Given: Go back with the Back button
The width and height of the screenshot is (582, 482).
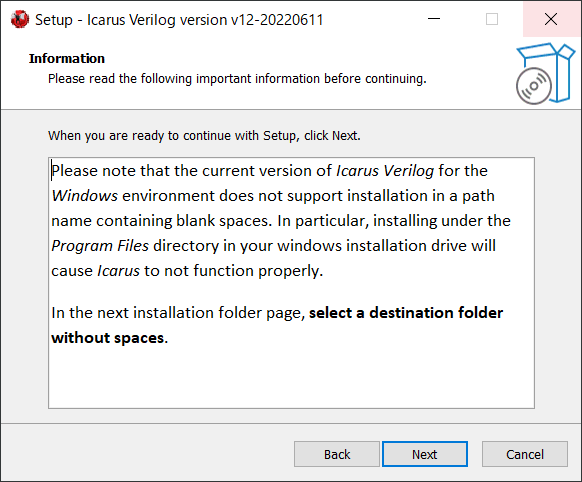Looking at the screenshot, I should (337, 454).
